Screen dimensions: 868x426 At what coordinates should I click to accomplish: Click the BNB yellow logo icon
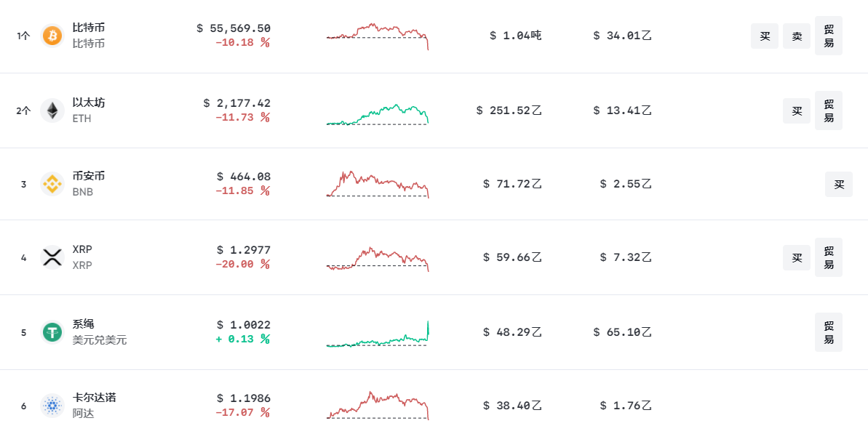pos(52,184)
